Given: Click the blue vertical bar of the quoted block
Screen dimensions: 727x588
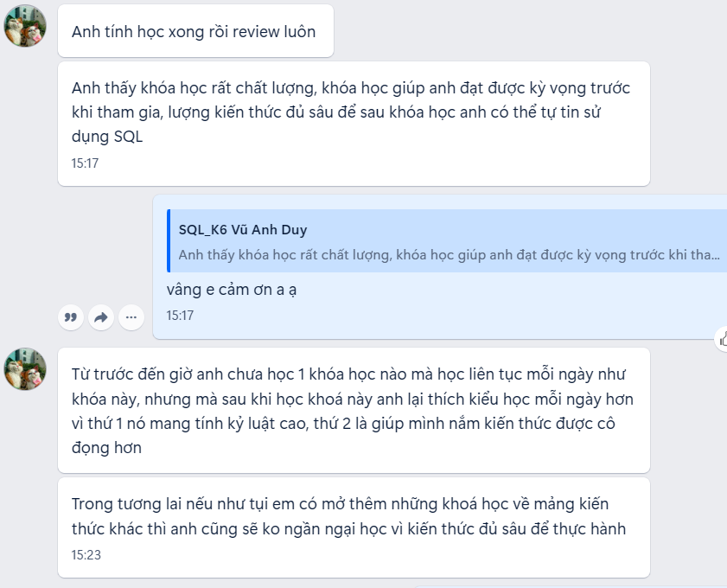Looking at the screenshot, I should pos(169,242).
